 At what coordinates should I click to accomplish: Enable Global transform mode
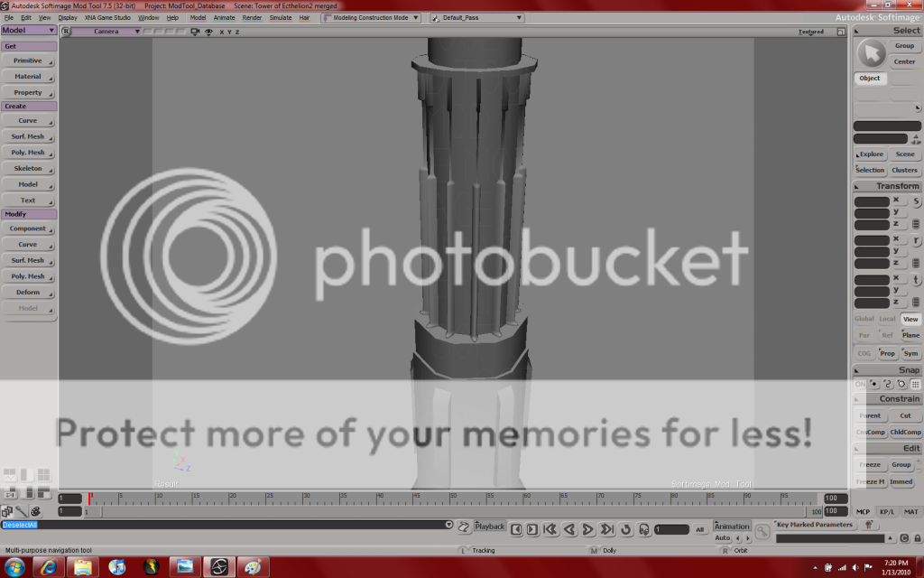coord(864,319)
